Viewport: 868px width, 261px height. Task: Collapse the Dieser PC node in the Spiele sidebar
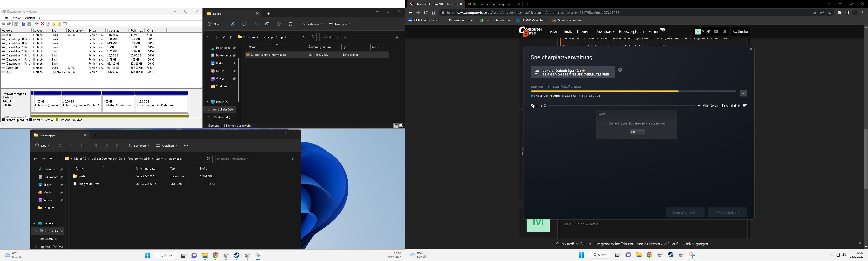207,102
